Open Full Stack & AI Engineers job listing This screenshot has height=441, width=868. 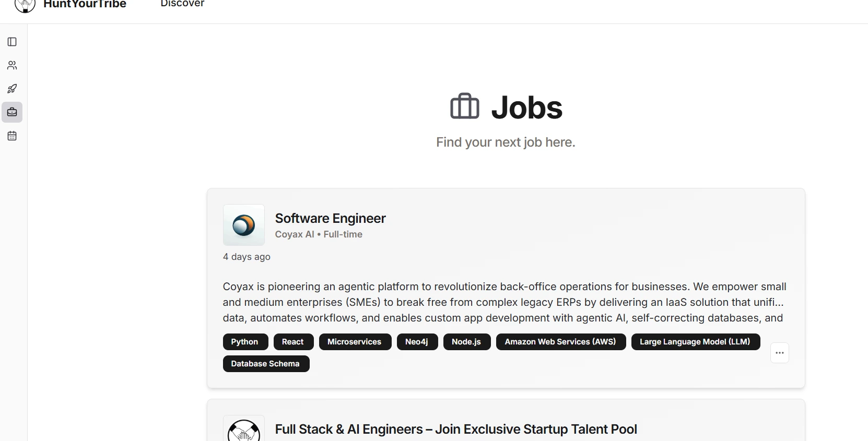click(x=455, y=429)
